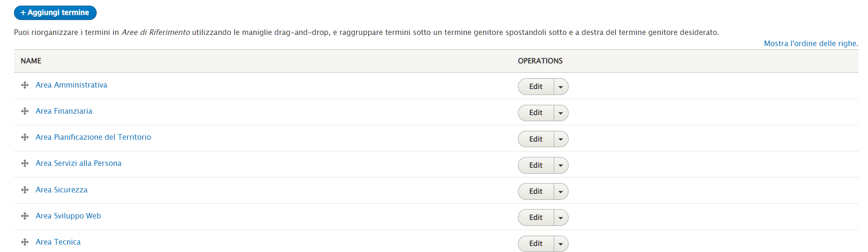The height and width of the screenshot is (252, 868).
Task: Open the Area Amministrativa term link
Action: 71,85
